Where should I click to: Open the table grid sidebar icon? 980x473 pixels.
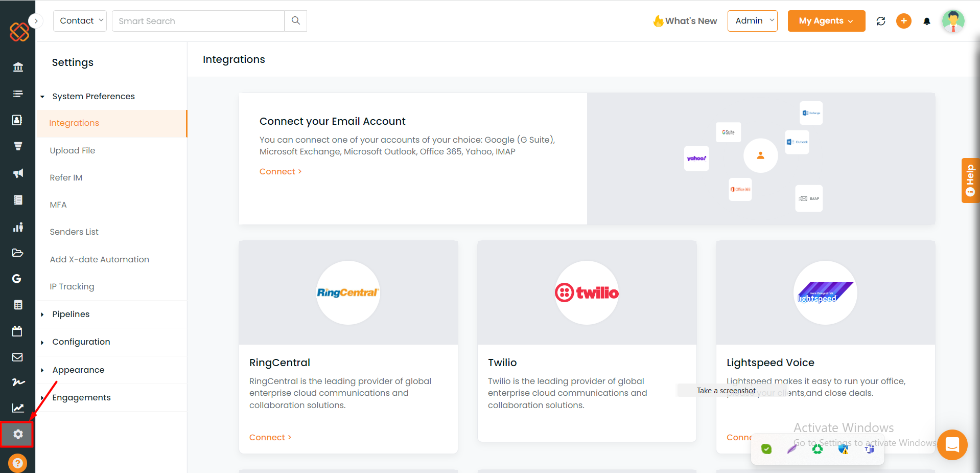point(18,305)
